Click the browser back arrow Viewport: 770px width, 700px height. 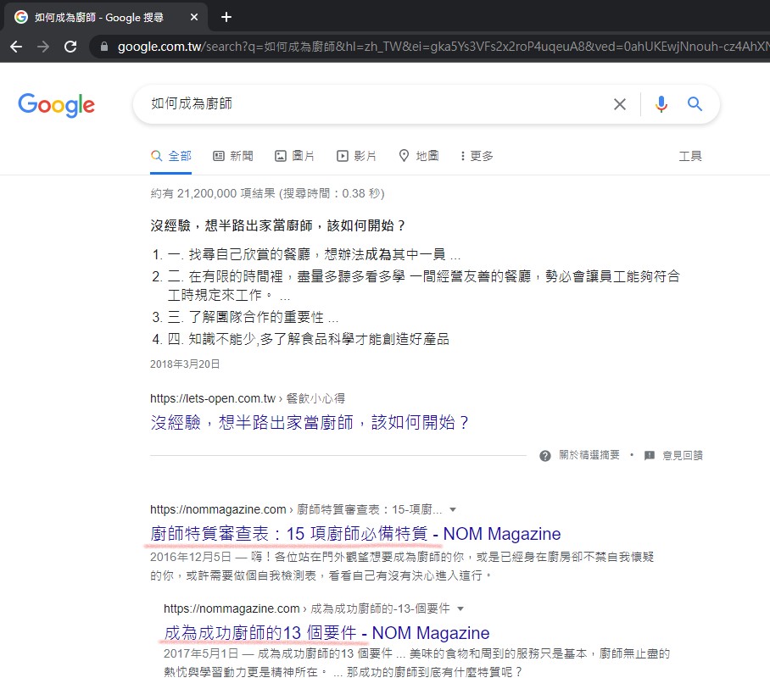(16, 47)
